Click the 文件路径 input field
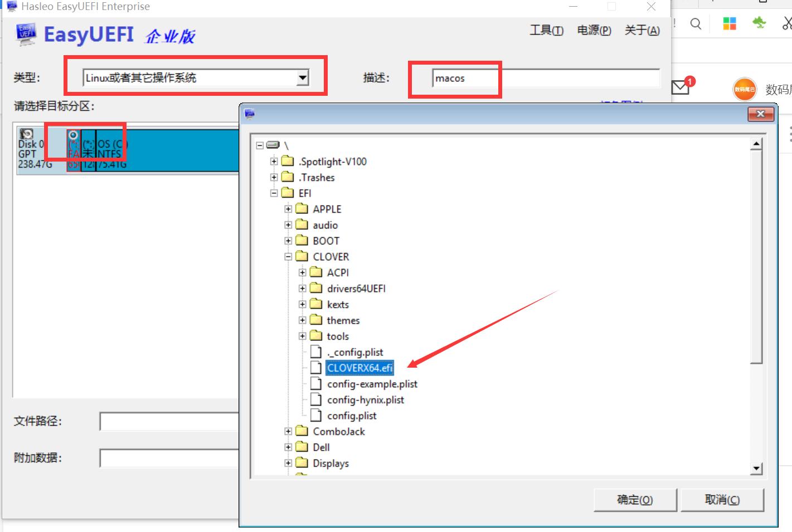This screenshot has height=532, width=792. (x=167, y=421)
